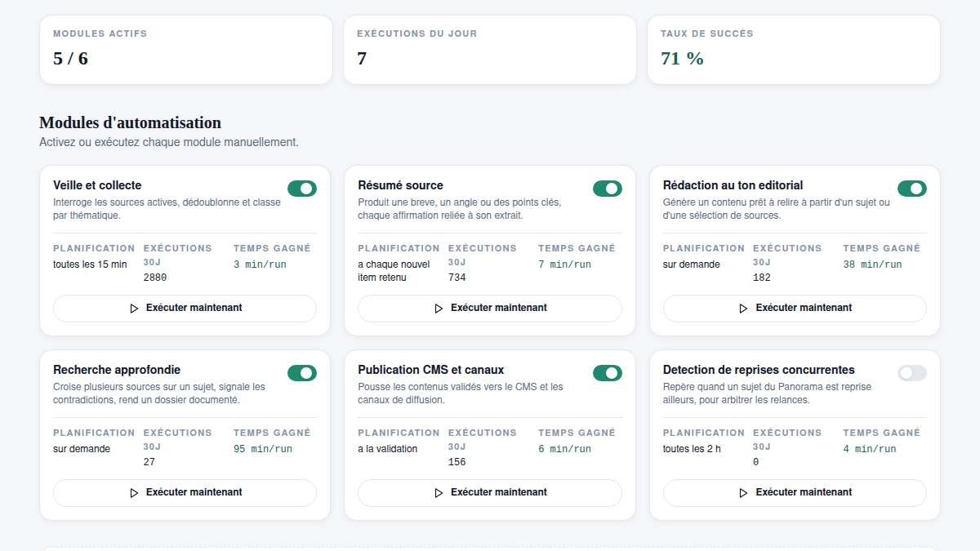
Task: Disable the Veille et collecte module toggle
Action: pyautogui.click(x=302, y=189)
